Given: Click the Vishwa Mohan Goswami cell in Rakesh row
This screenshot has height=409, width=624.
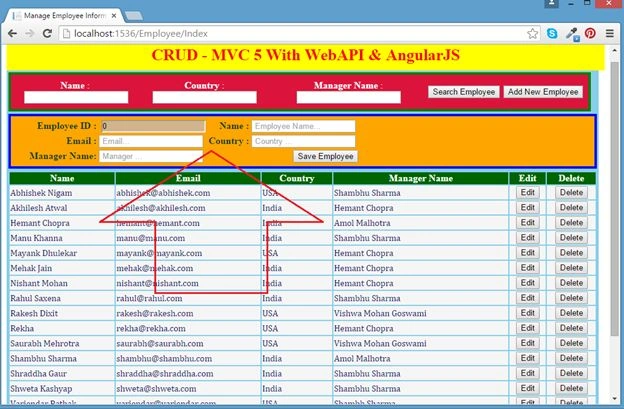Looking at the screenshot, I should [421, 314].
